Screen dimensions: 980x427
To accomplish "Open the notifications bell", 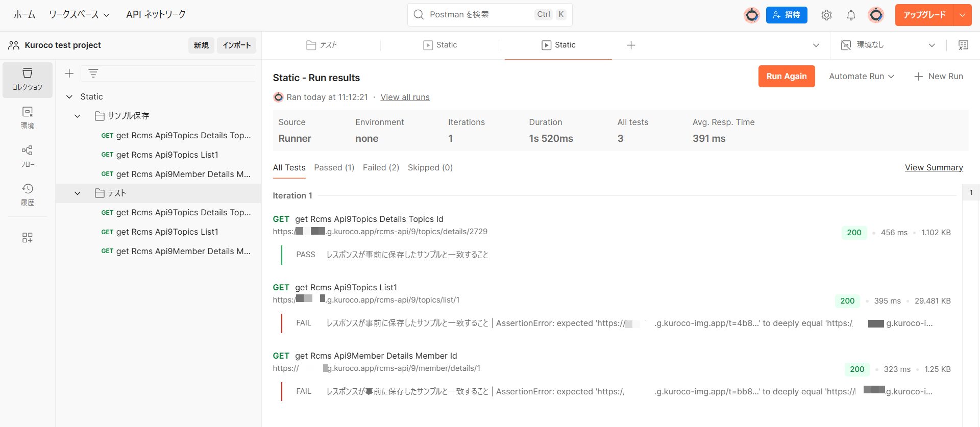I will (x=851, y=15).
